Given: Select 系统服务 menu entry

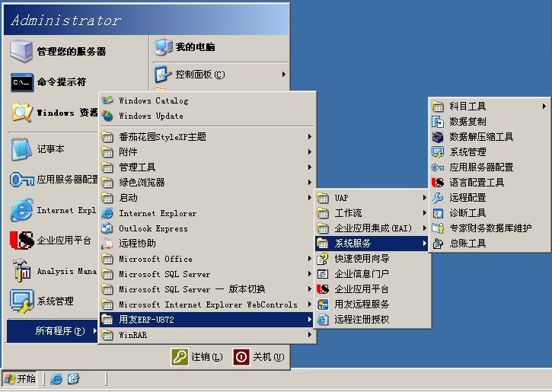Looking at the screenshot, I should click(372, 244).
